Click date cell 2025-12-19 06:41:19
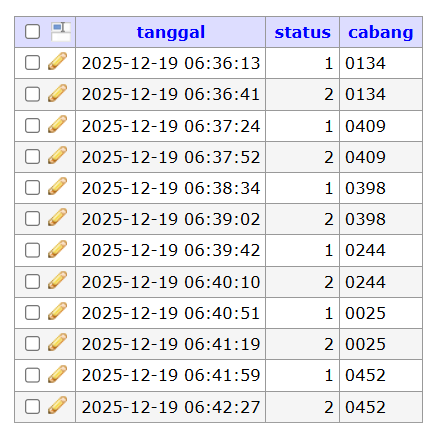The height and width of the screenshot is (433, 439). click(171, 344)
